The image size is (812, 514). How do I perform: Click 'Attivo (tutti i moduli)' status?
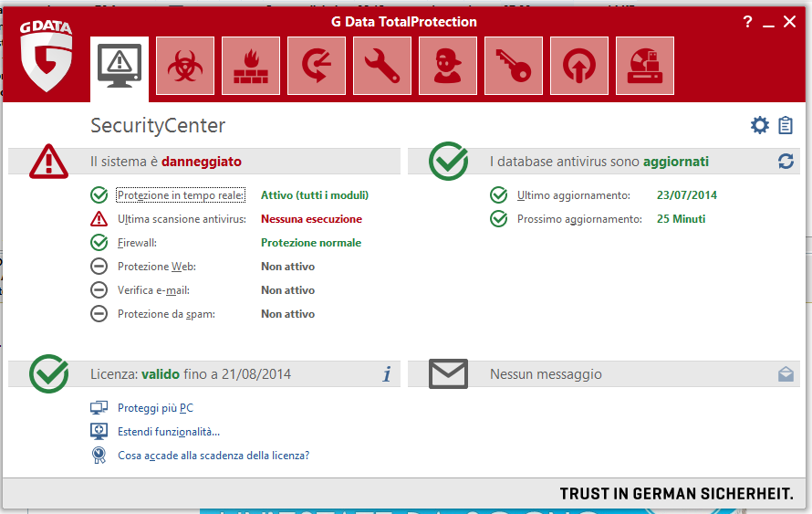pos(315,195)
